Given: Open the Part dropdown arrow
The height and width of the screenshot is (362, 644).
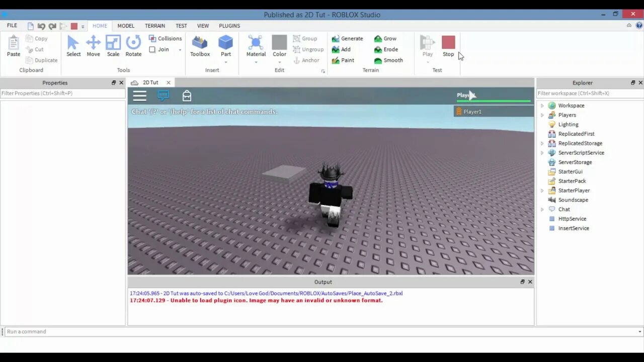Looking at the screenshot, I should (x=226, y=62).
